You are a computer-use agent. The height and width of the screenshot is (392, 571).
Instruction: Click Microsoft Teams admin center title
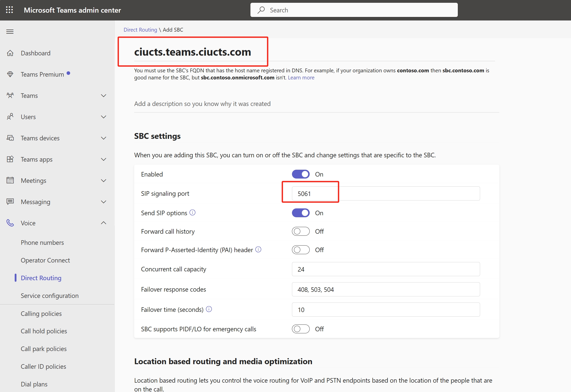[x=72, y=10]
